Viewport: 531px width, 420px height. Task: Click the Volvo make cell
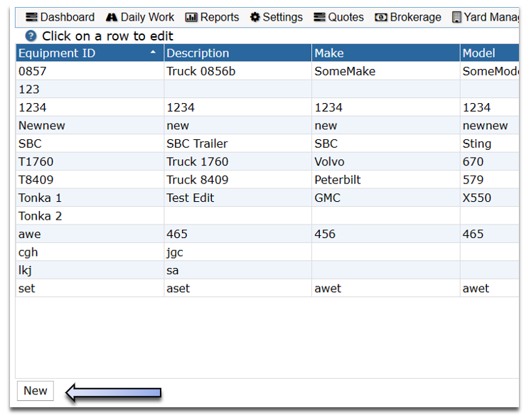[386, 162]
